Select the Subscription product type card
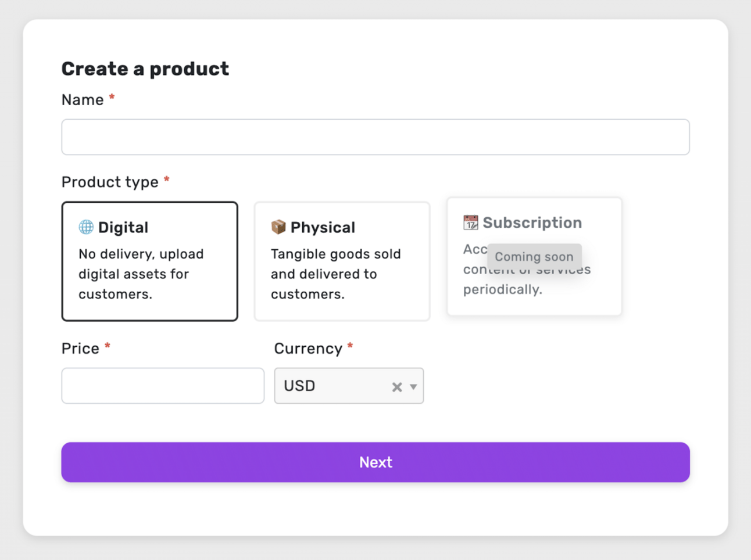 (x=534, y=257)
